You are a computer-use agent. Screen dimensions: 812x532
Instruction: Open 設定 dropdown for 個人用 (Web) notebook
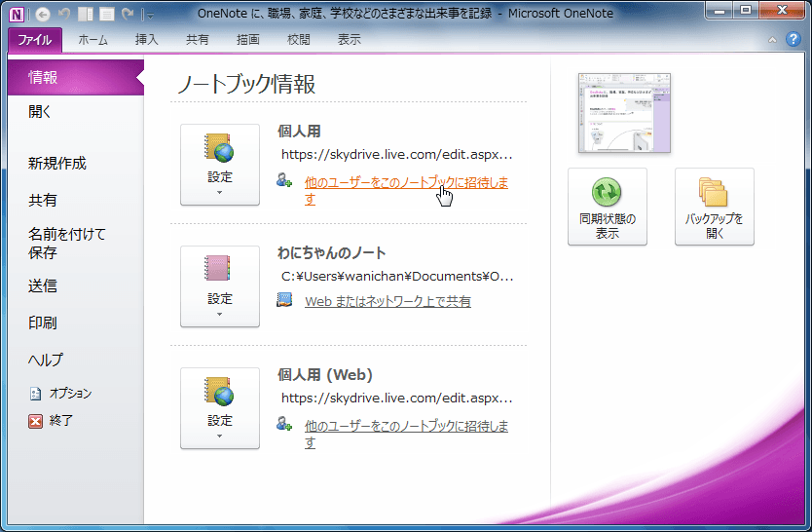(x=220, y=408)
